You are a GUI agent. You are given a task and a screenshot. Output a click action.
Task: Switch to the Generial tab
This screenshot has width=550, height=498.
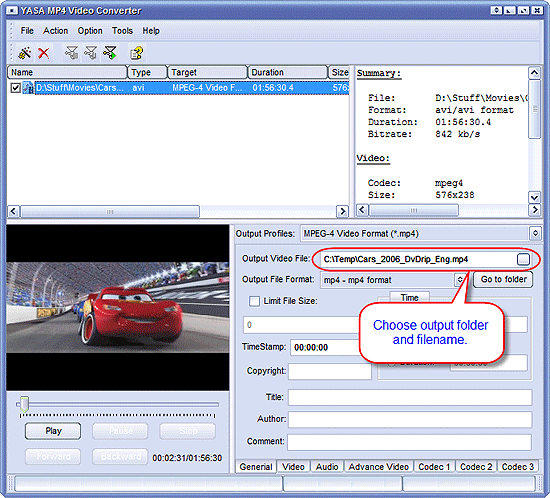[256, 467]
